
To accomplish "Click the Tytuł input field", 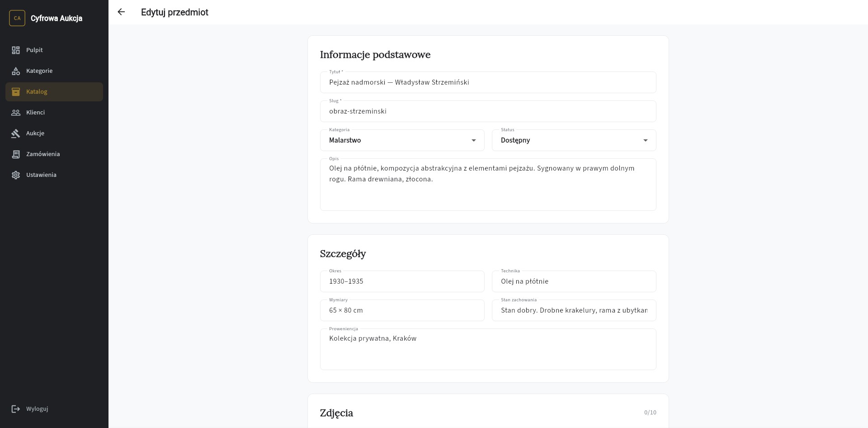I will tap(488, 82).
